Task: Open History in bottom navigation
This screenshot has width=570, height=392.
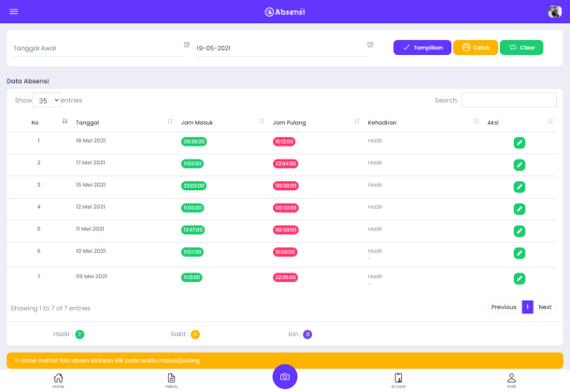Action: 171,379
